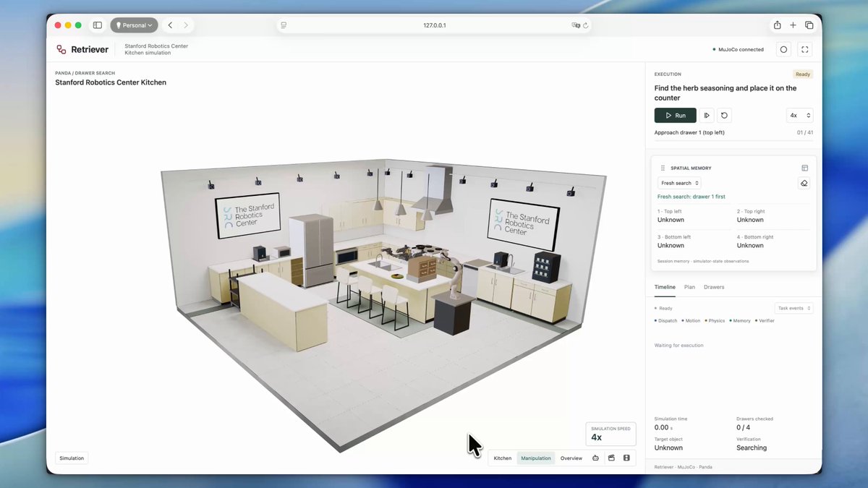The width and height of the screenshot is (868, 488).
Task: Enter fullscreen using the corner-brackets icon
Action: (x=805, y=49)
